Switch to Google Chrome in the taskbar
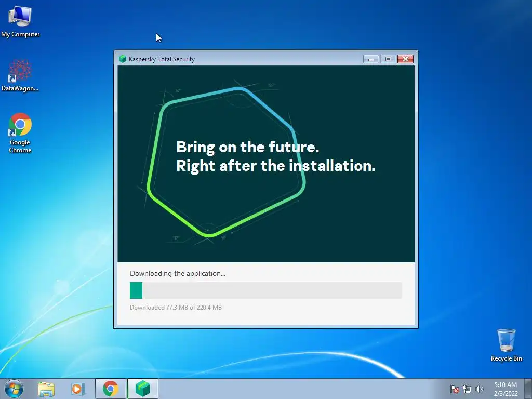532x399 pixels. point(110,389)
